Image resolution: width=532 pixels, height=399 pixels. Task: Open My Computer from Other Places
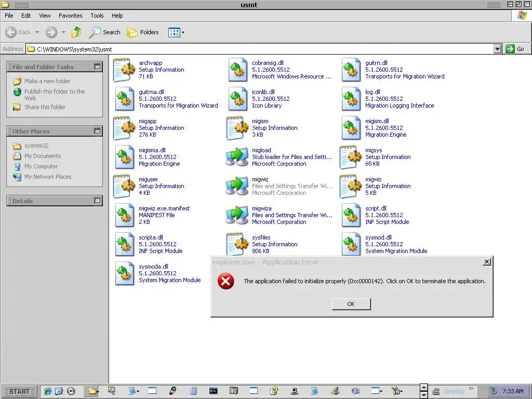41,166
